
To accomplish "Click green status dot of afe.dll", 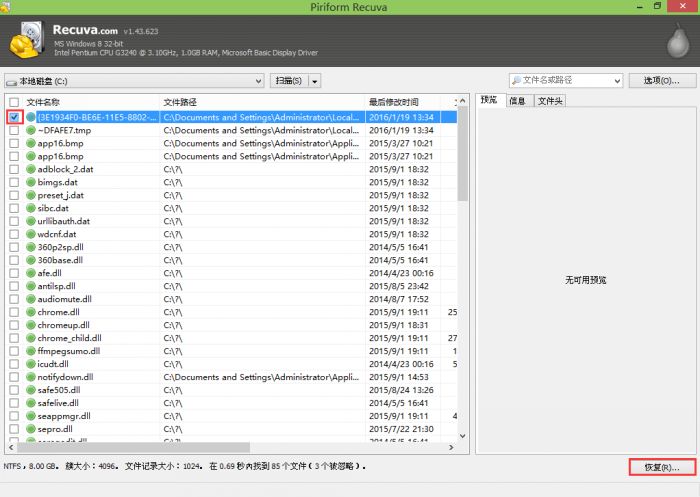I will pos(30,273).
